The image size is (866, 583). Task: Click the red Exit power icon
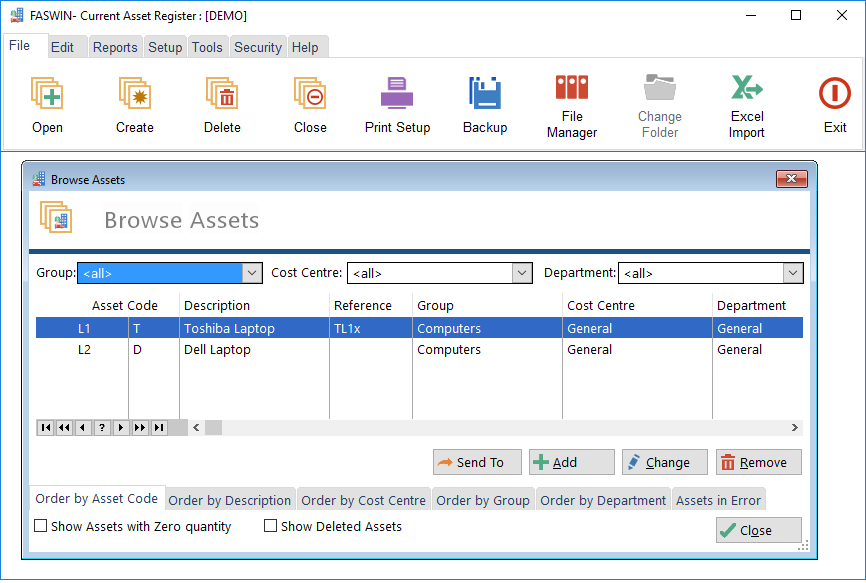[x=834, y=94]
